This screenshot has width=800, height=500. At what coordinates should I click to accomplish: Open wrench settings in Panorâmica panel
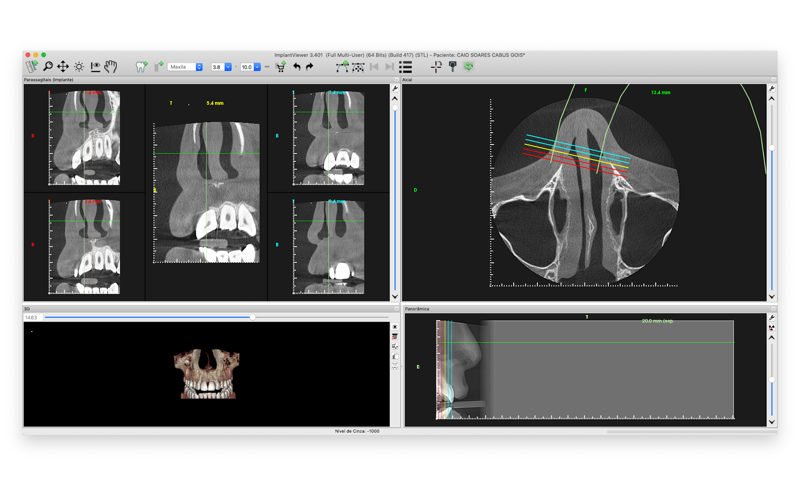[772, 318]
